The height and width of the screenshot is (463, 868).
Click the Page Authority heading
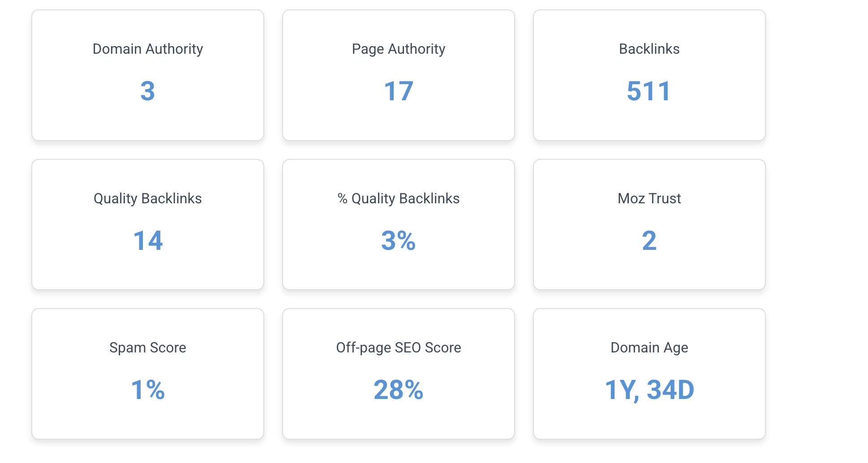click(398, 49)
